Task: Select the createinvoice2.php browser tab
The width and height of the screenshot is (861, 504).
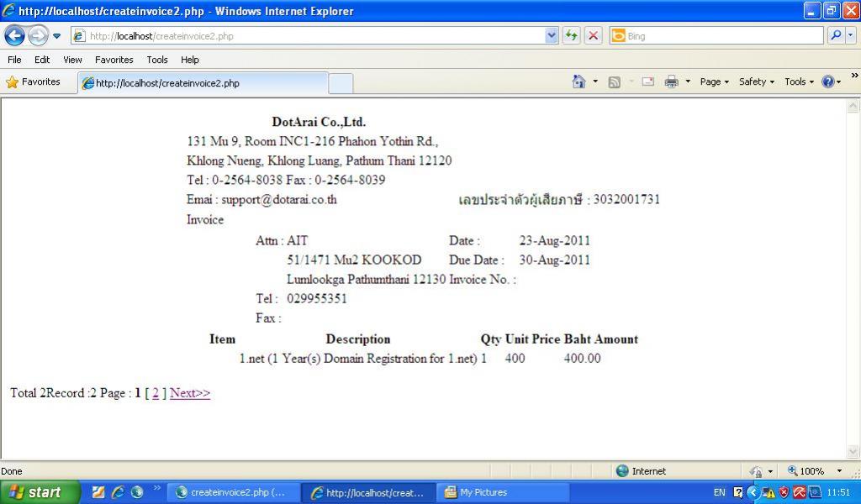Action: coord(203,83)
